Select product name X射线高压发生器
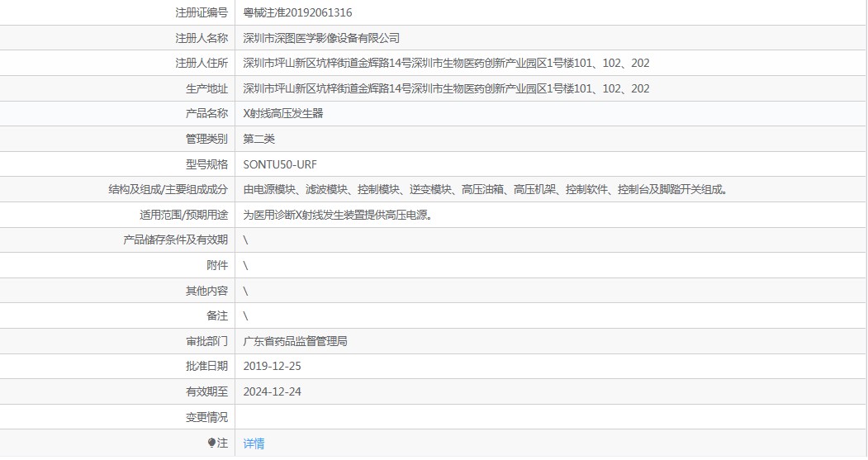The height and width of the screenshot is (460, 868). coord(283,114)
